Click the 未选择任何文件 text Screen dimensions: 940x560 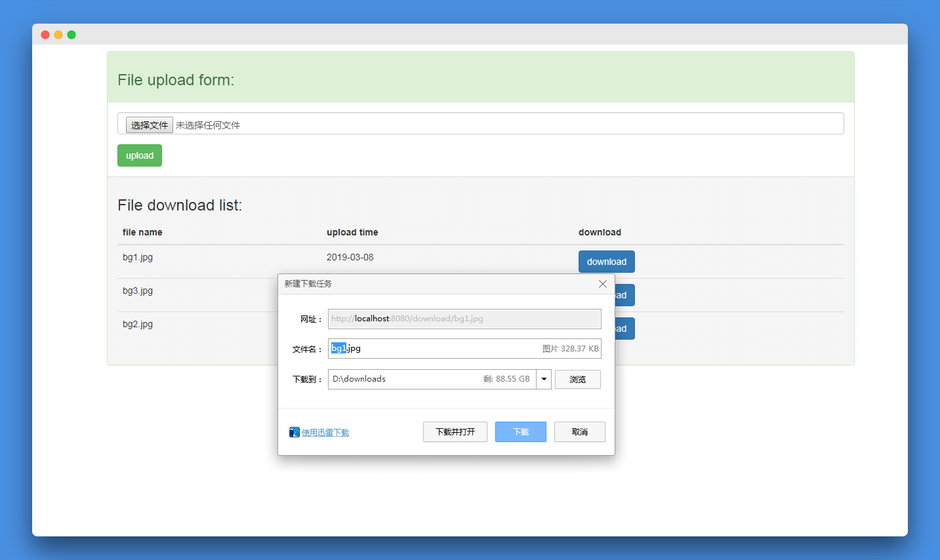click(208, 125)
